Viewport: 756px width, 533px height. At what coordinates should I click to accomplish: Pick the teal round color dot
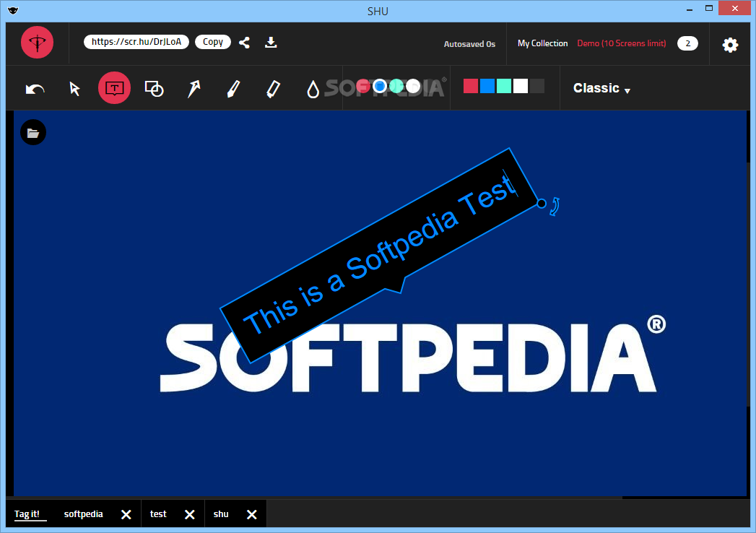pyautogui.click(x=396, y=87)
